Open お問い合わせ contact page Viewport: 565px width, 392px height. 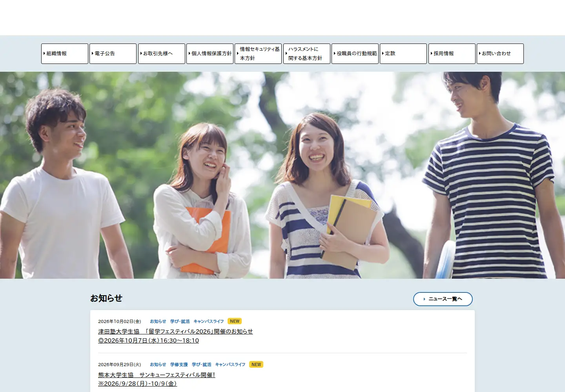point(500,54)
